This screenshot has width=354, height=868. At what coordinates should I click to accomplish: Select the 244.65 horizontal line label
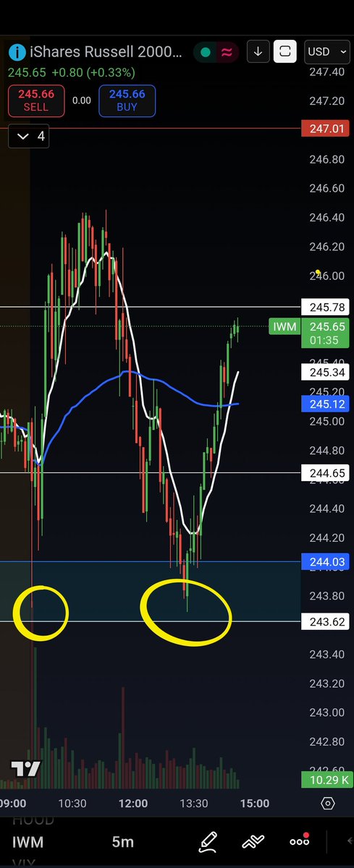(326, 472)
